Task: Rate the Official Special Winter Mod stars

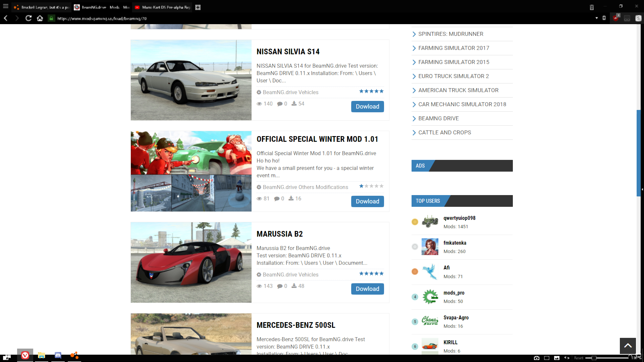Action: pyautogui.click(x=371, y=186)
